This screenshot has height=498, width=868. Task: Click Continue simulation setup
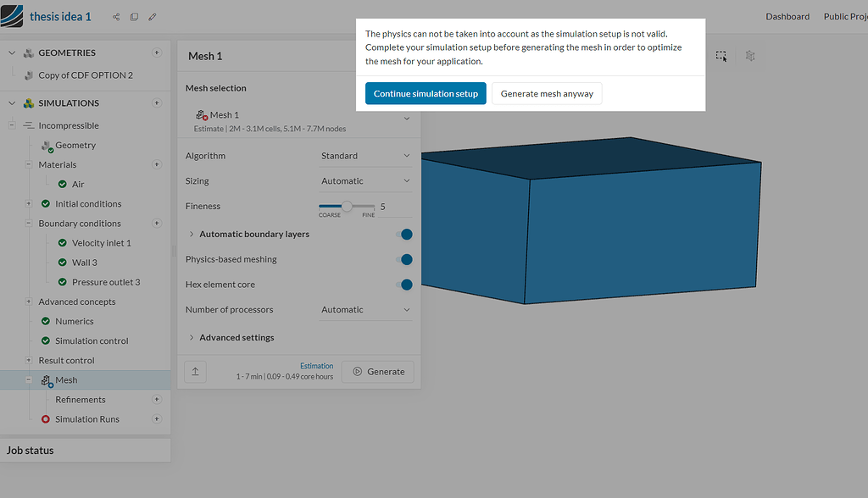pos(426,94)
